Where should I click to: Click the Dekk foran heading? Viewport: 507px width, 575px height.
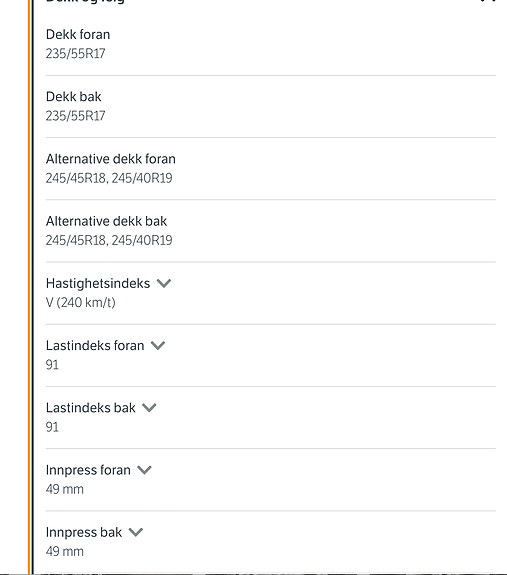[x=78, y=34]
